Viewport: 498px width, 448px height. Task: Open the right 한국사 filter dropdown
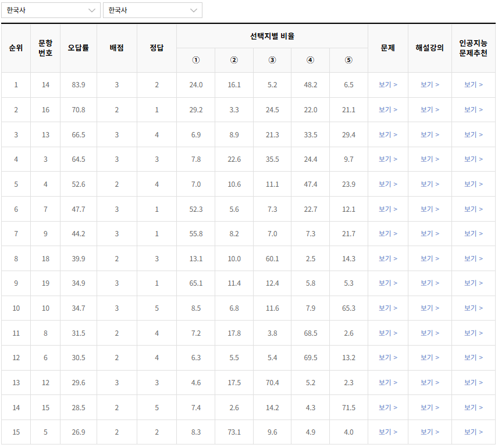point(152,10)
